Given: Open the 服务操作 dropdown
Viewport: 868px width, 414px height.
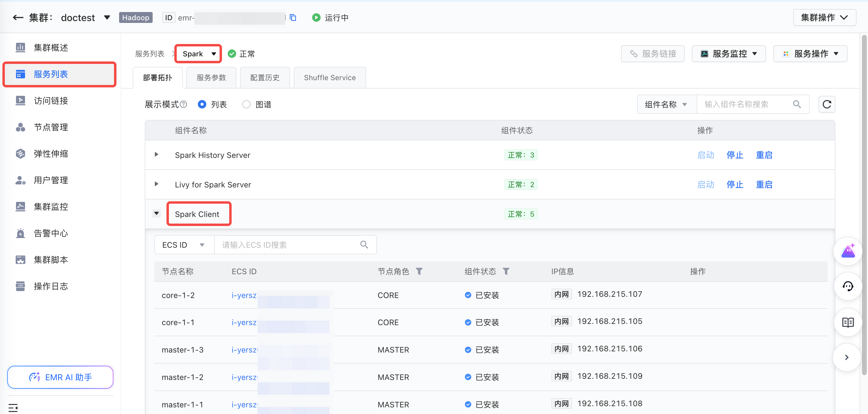Looking at the screenshot, I should point(810,54).
